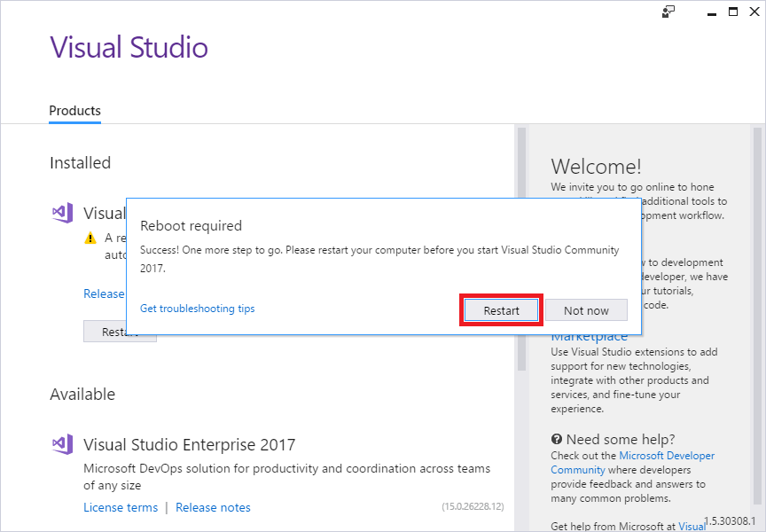This screenshot has width=766, height=532.
Task: Open License terms for Visual Studio Enterprise
Action: tap(121, 507)
